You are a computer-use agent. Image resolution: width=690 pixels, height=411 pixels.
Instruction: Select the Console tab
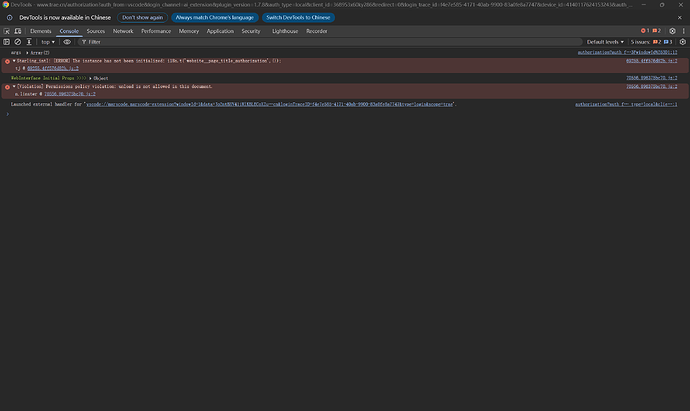(x=69, y=31)
